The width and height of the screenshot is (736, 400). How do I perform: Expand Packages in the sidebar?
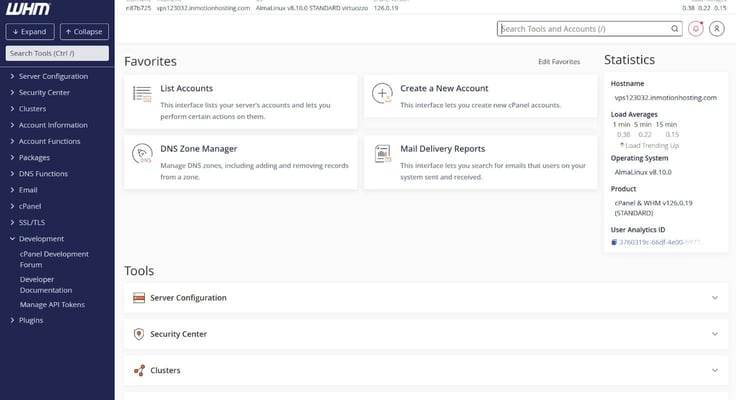12,157
